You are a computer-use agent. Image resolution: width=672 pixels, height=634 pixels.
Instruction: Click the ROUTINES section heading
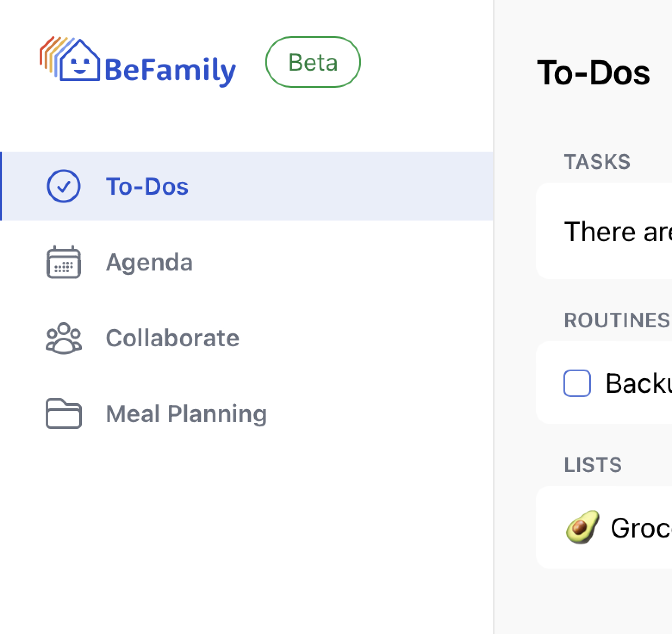617,320
